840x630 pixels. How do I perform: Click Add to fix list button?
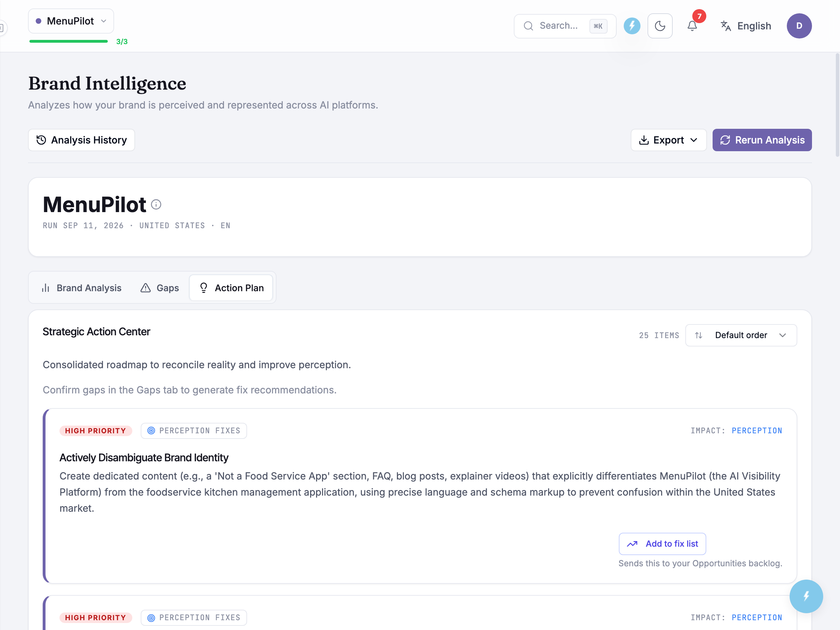coord(662,544)
